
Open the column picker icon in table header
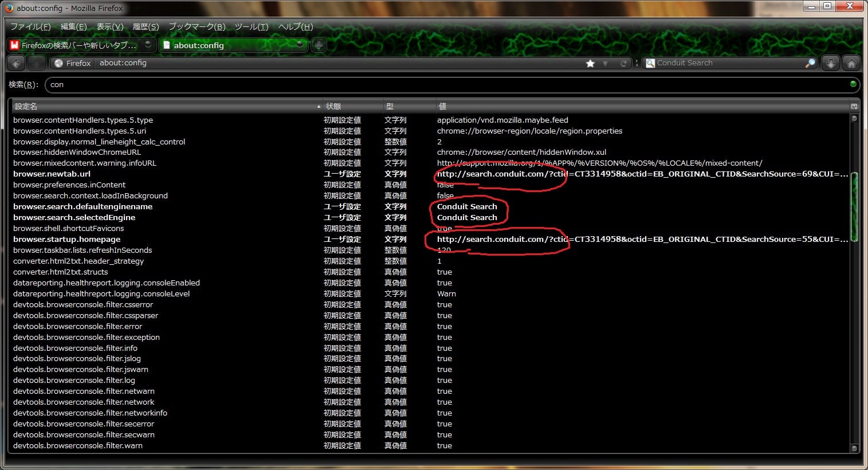point(854,106)
